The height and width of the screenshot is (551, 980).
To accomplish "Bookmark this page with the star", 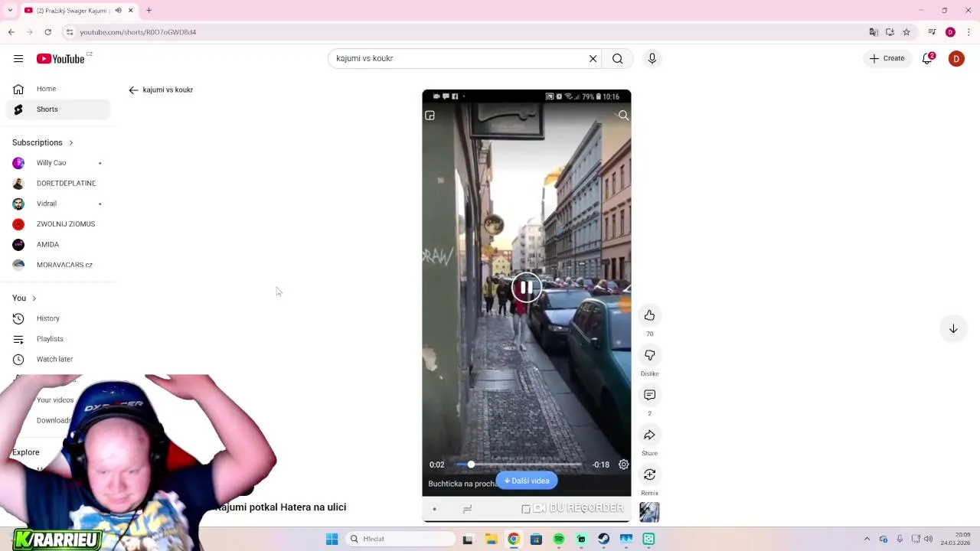I will [x=906, y=32].
